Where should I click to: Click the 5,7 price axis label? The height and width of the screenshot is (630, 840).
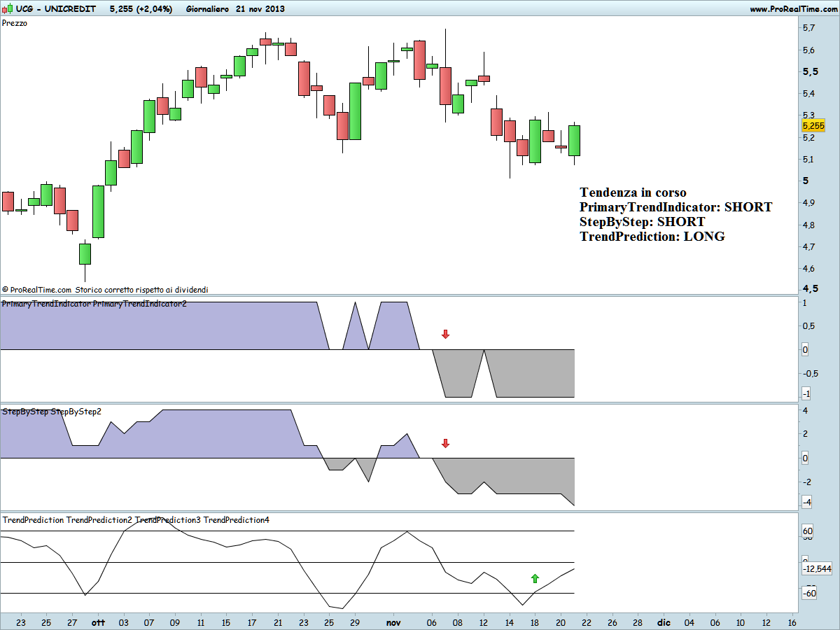(808, 28)
